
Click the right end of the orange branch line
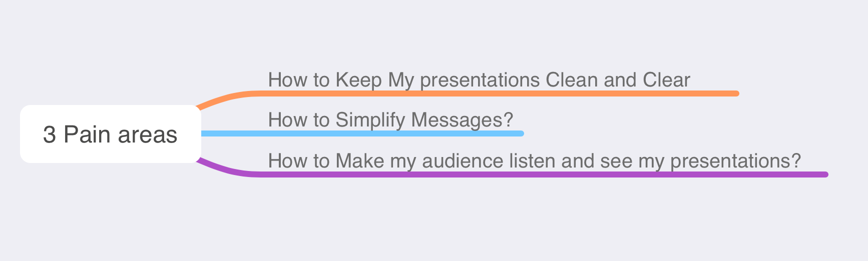pyautogui.click(x=736, y=93)
